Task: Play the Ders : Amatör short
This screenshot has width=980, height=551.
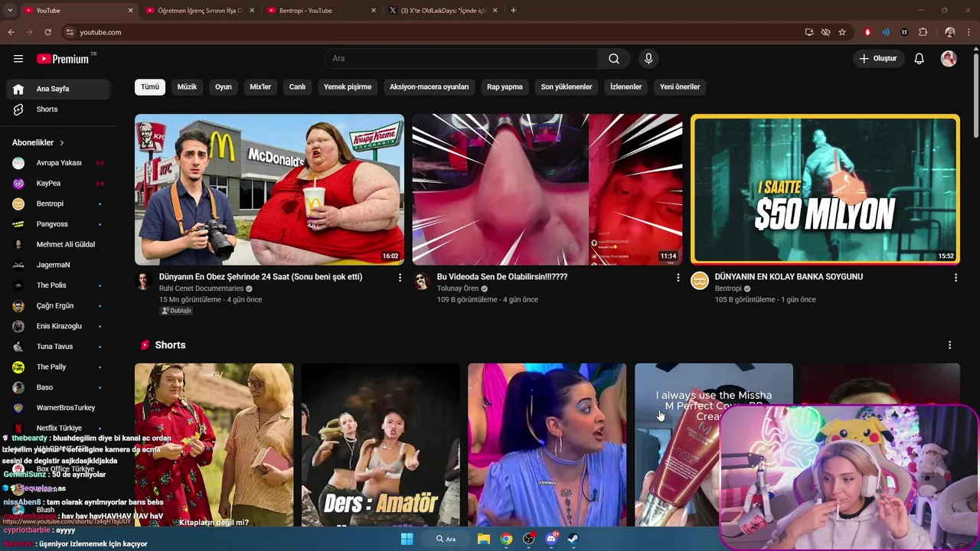Action: coord(381,445)
